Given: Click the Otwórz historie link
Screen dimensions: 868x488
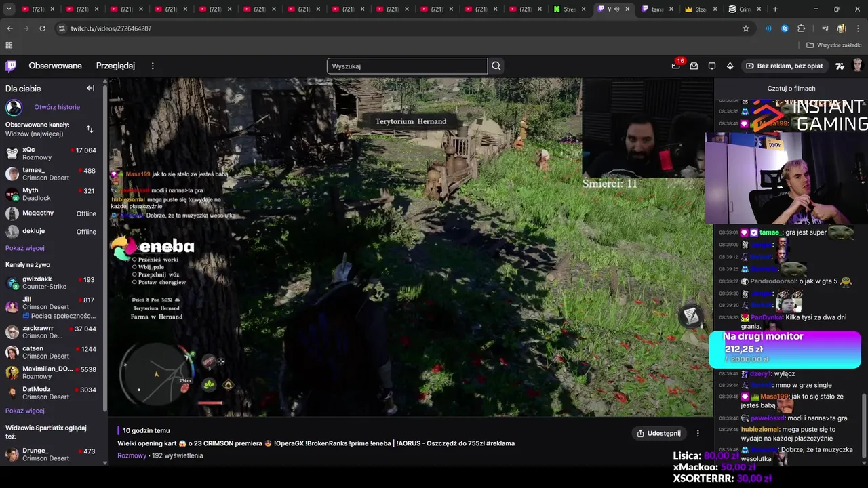Looking at the screenshot, I should pyautogui.click(x=57, y=107).
